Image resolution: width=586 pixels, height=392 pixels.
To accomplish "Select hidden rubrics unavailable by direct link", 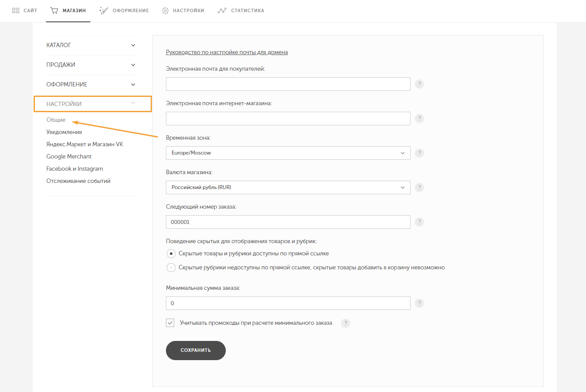I will coord(171,268).
